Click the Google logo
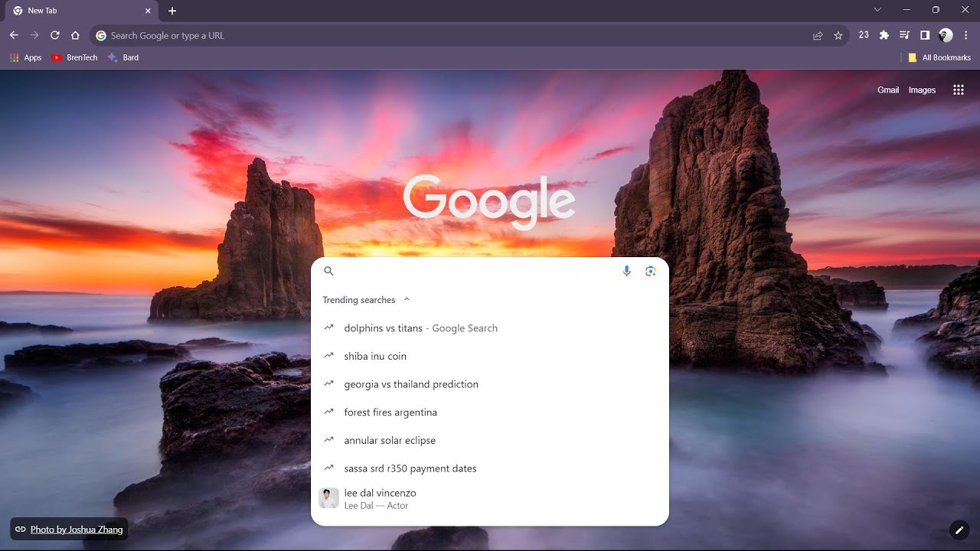Screen dimensions: 980x551 tap(489, 201)
